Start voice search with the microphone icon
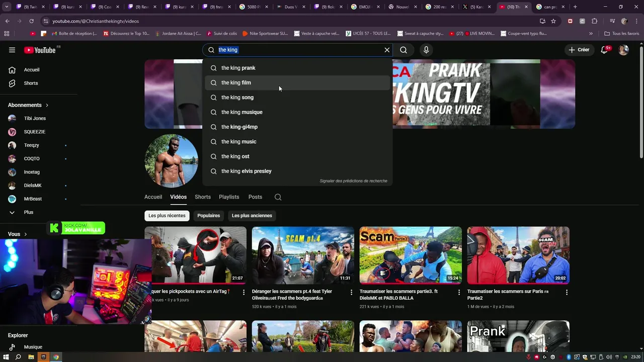 [426, 50]
